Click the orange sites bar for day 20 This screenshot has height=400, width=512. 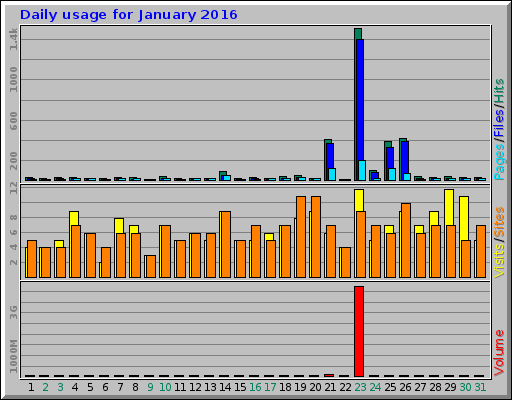pyautogui.click(x=316, y=237)
